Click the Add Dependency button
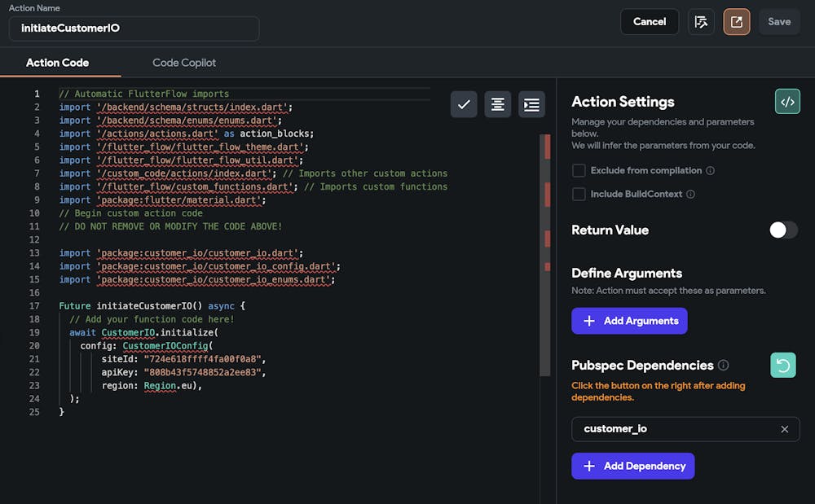This screenshot has width=815, height=504. click(x=632, y=466)
